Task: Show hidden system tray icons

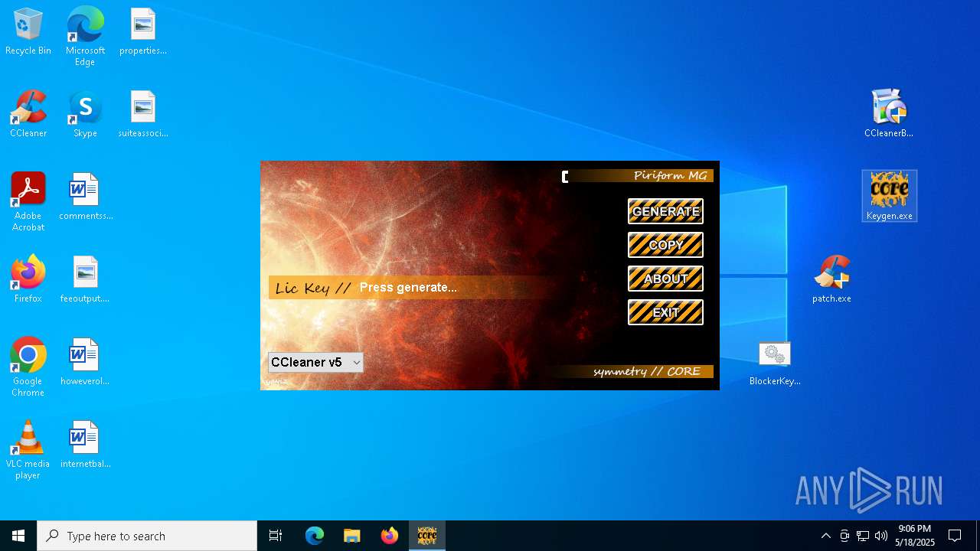Action: [x=825, y=536]
